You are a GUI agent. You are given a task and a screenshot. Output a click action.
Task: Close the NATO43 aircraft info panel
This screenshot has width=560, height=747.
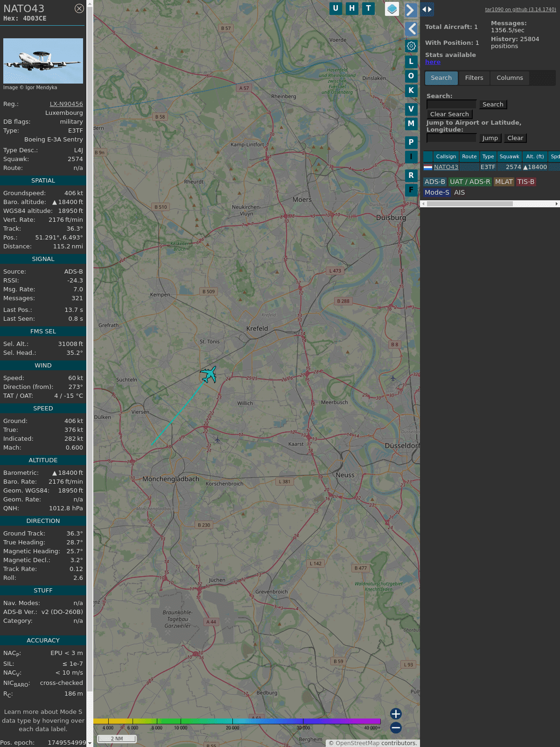pyautogui.click(x=79, y=8)
